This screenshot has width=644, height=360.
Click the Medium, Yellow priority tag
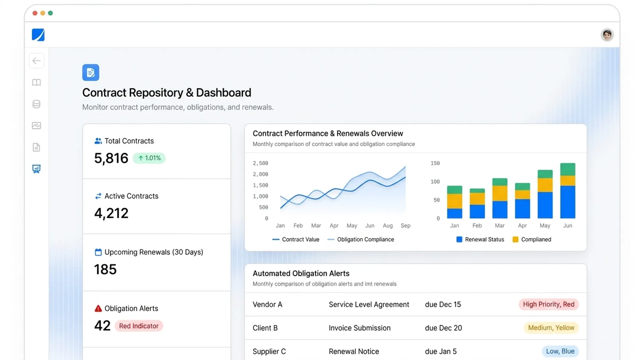coord(551,328)
